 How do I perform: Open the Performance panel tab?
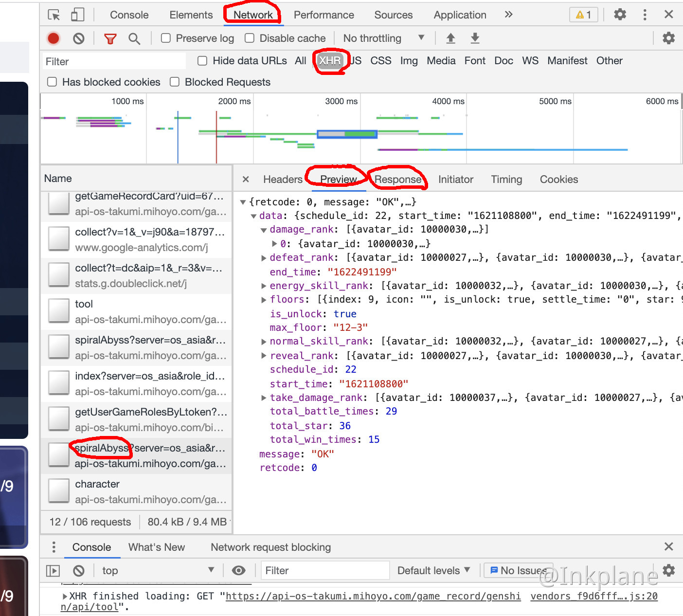point(324,15)
